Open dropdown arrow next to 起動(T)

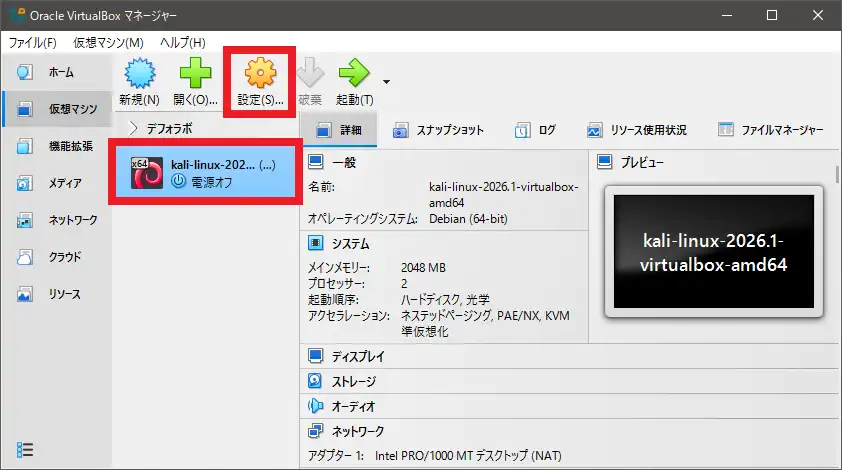click(x=387, y=82)
